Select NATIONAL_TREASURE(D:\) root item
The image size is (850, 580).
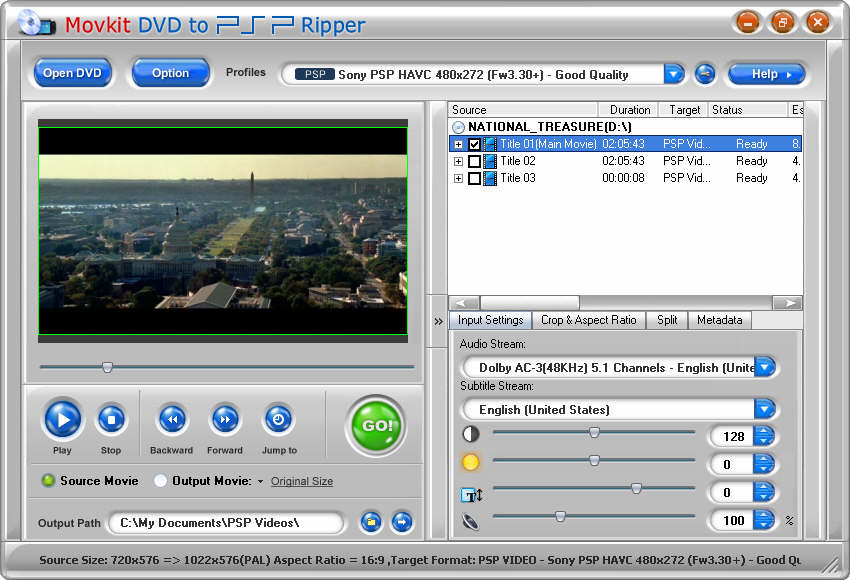[x=550, y=127]
